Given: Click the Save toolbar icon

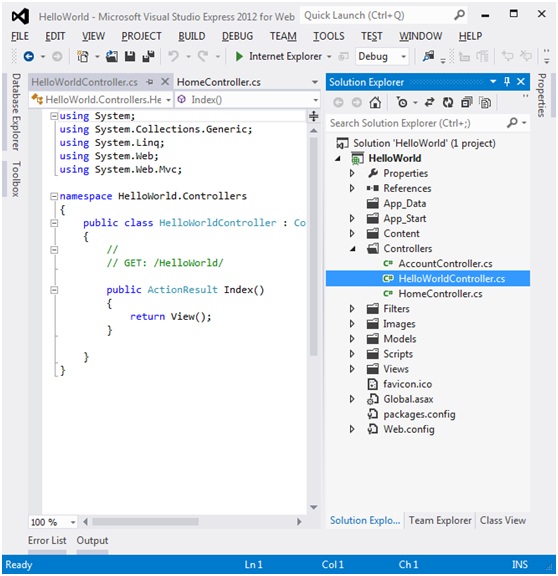Looking at the screenshot, I should 130,57.
